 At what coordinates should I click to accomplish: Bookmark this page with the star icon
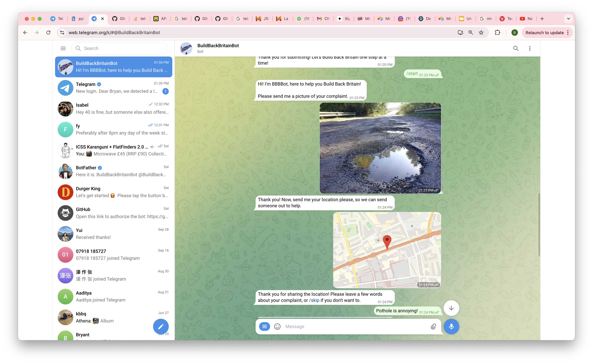coord(481,33)
